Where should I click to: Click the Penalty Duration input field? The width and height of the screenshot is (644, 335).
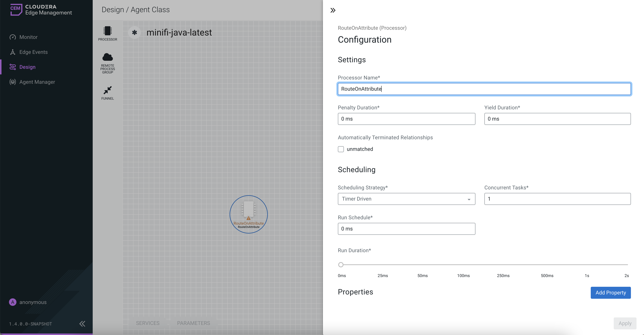click(406, 119)
